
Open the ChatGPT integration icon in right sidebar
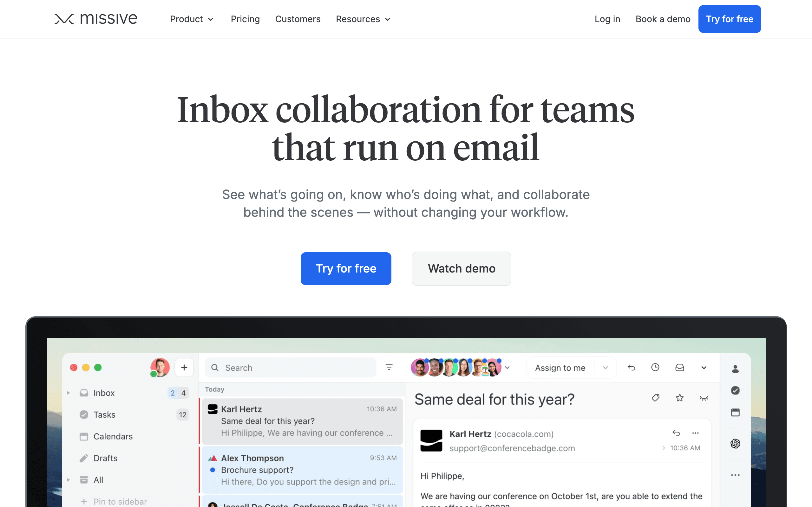point(735,444)
